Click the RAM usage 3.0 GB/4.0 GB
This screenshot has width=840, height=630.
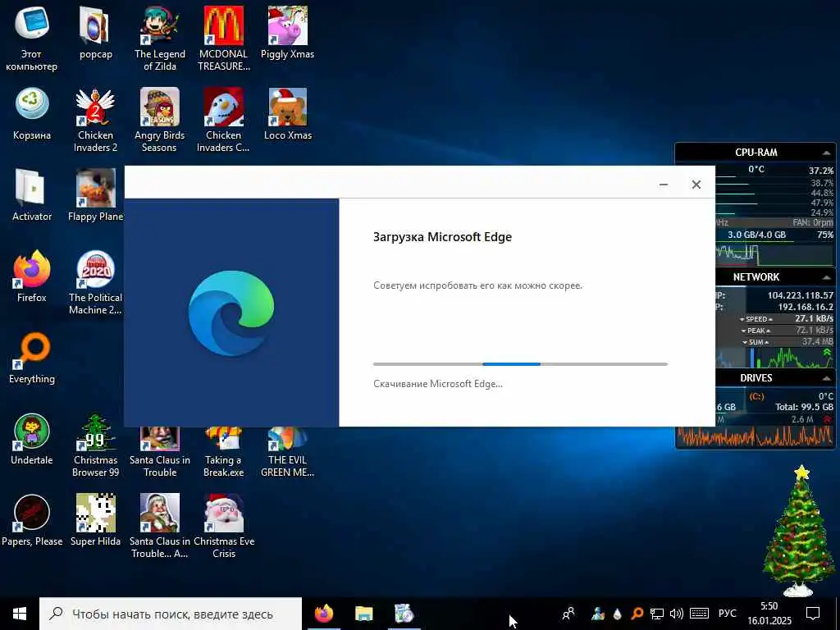[756, 235]
